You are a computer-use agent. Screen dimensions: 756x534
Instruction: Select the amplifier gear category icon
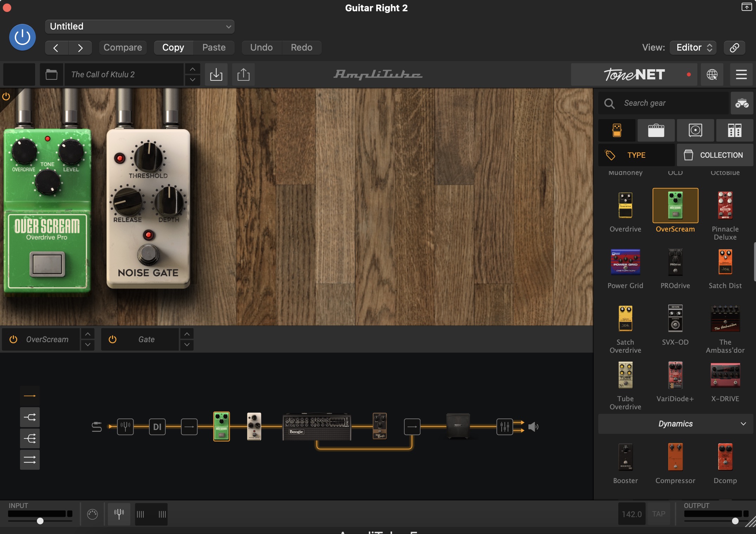[656, 130]
